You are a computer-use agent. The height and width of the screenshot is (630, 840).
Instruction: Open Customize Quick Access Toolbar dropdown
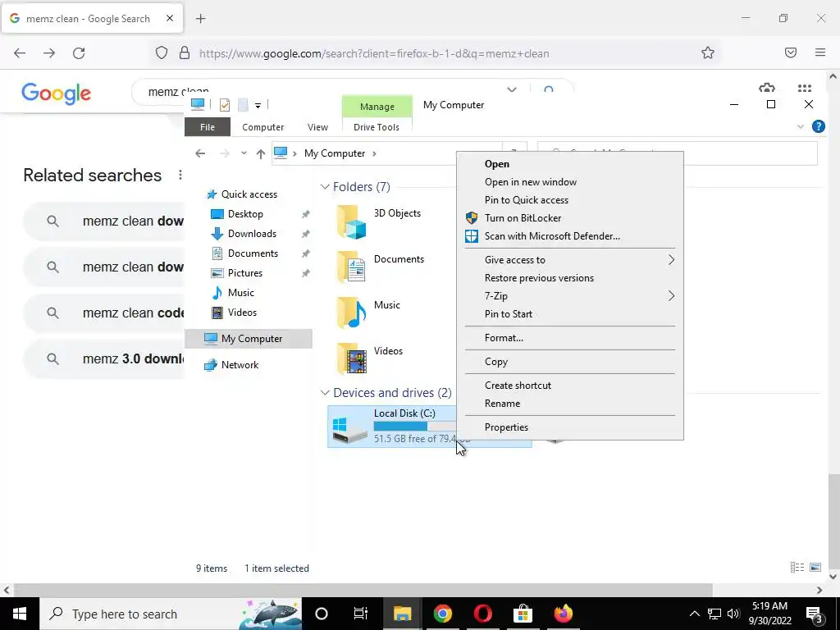258,106
